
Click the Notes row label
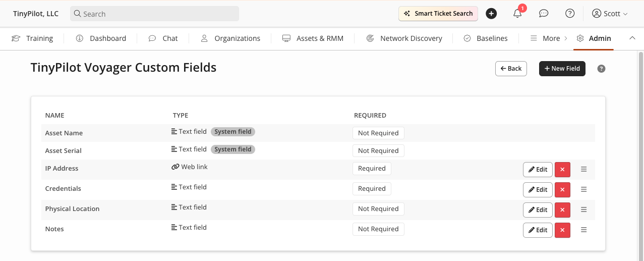click(54, 229)
